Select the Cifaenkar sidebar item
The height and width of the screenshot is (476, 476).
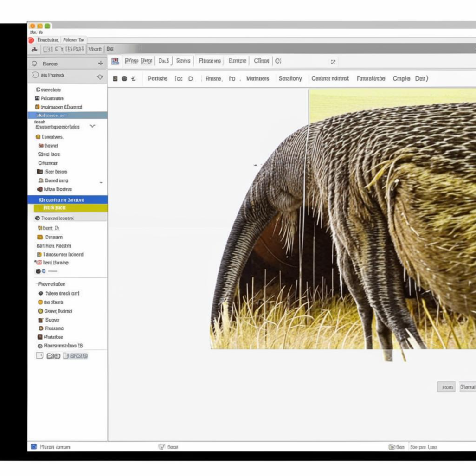[48, 163]
